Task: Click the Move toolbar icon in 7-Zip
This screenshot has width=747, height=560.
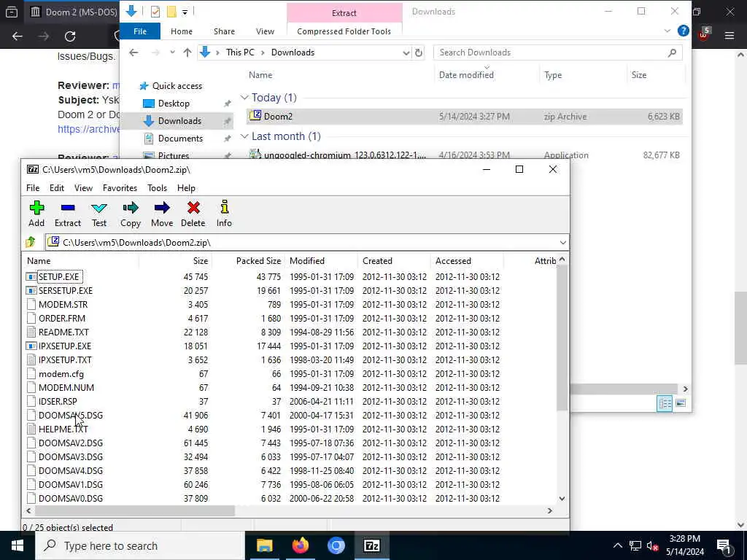Action: [x=162, y=214]
